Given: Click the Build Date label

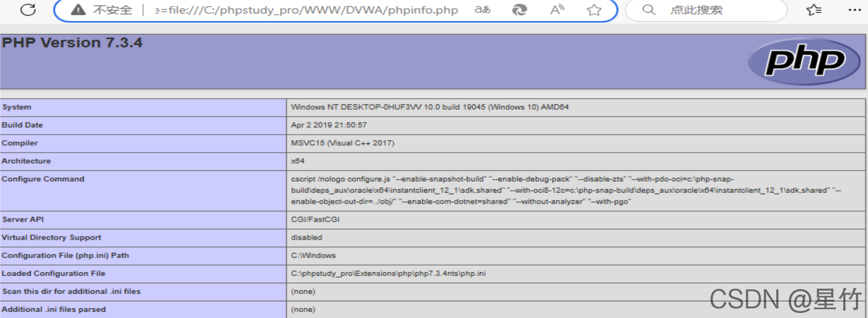Looking at the screenshot, I should [22, 125].
